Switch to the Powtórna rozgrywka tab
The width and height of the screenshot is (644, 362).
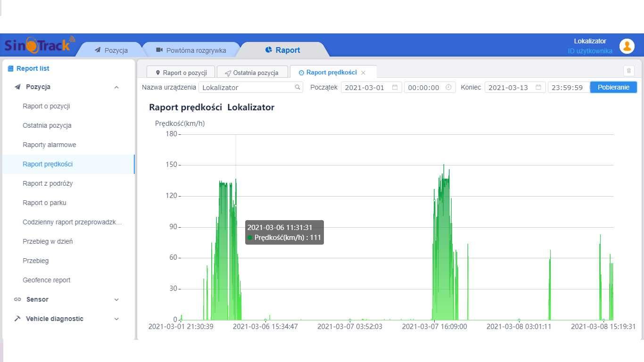(191, 50)
